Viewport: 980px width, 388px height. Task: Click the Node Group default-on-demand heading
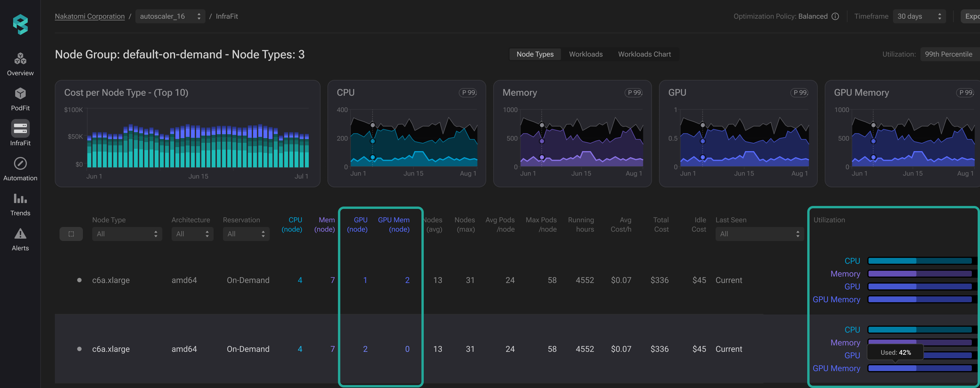pyautogui.click(x=179, y=54)
